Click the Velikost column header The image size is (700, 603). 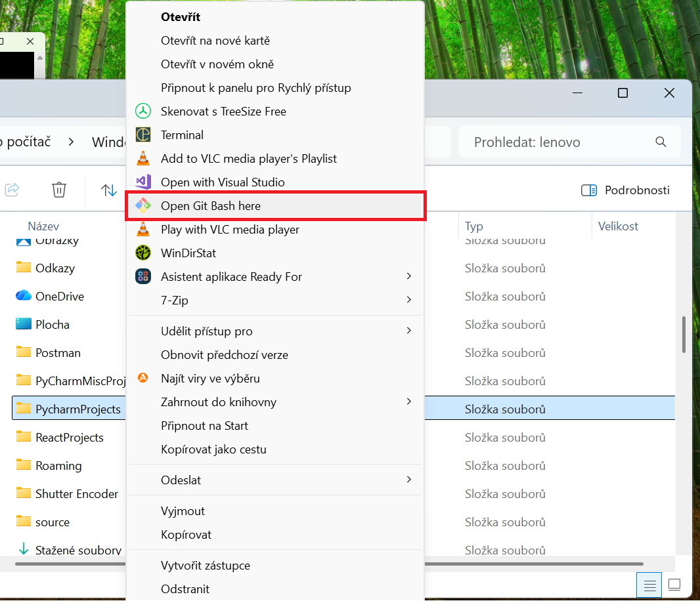tap(618, 226)
